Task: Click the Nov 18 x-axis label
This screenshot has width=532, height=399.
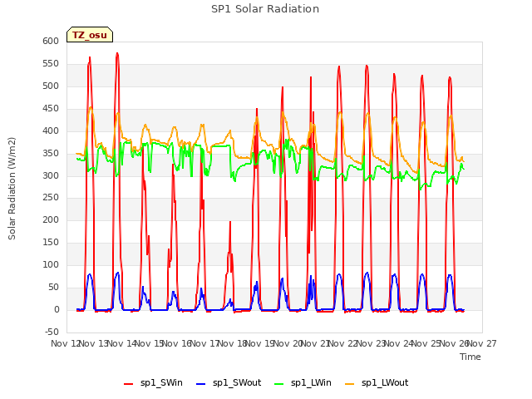Action: pos(232,343)
